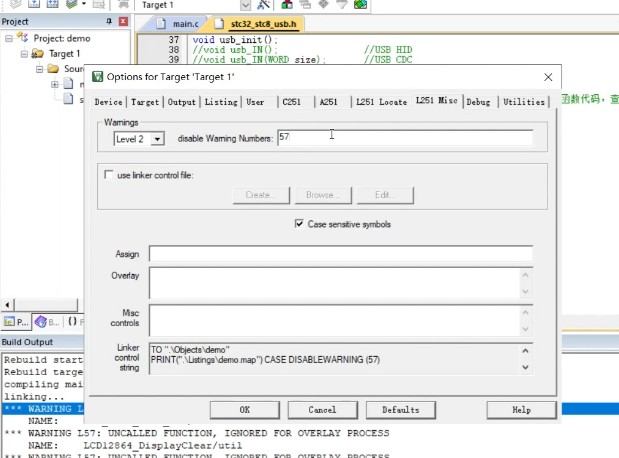Switch to the C251 tab
The height and width of the screenshot is (458, 619).
pyautogui.click(x=291, y=102)
